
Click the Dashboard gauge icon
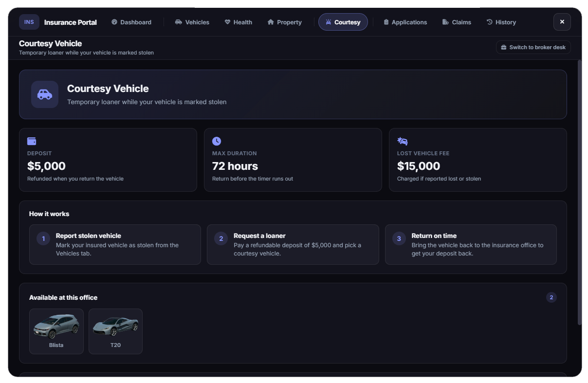[114, 22]
